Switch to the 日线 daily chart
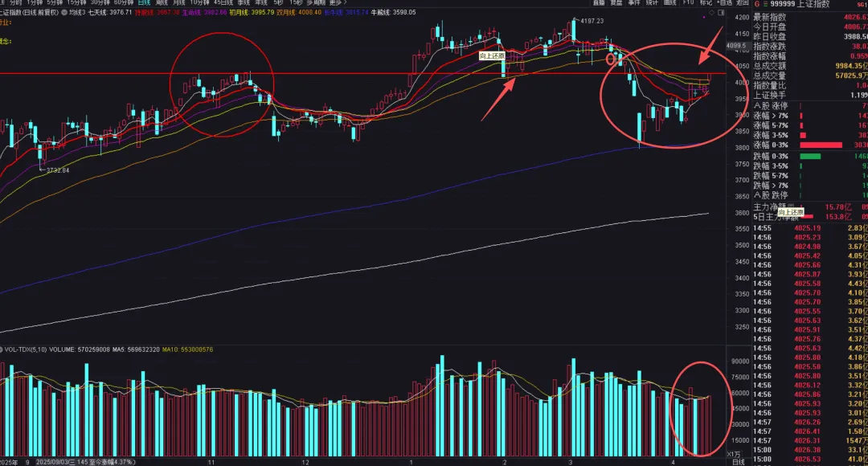 [144, 2]
